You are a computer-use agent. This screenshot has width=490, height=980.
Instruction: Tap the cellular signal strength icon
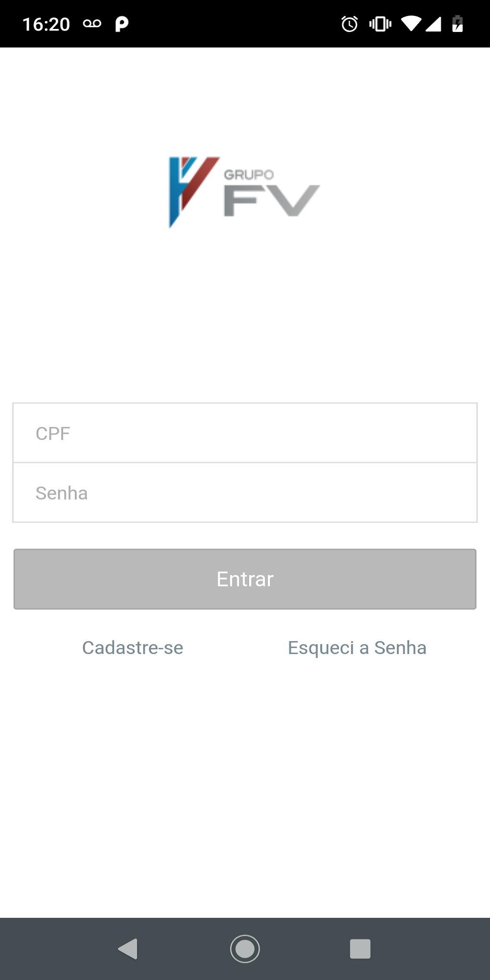coord(433,24)
